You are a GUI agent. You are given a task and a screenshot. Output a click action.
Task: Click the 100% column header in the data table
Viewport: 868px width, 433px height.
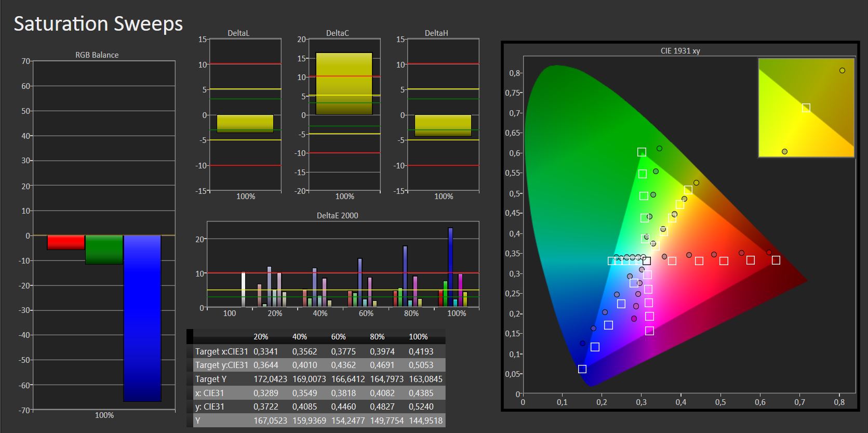coord(418,337)
